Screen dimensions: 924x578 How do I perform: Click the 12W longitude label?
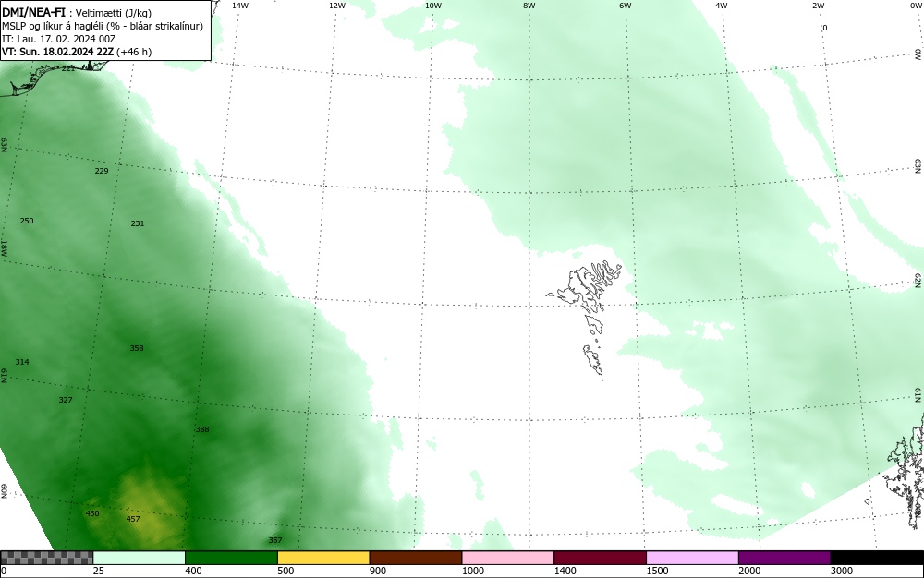coord(337,6)
